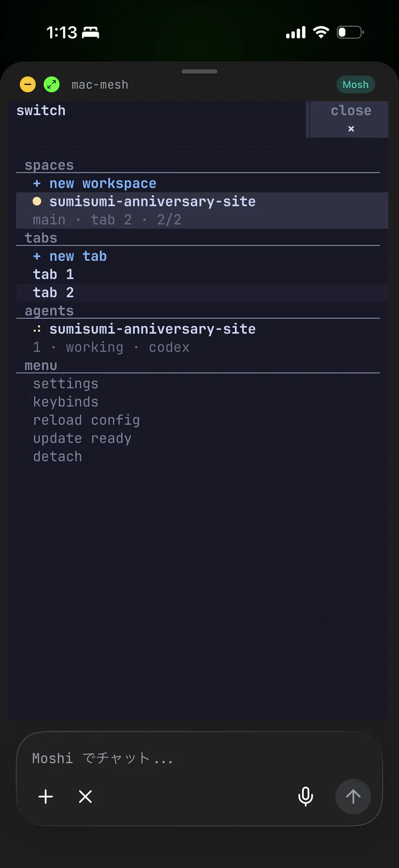Tap the plus attachment icon in chat bar

point(45,796)
